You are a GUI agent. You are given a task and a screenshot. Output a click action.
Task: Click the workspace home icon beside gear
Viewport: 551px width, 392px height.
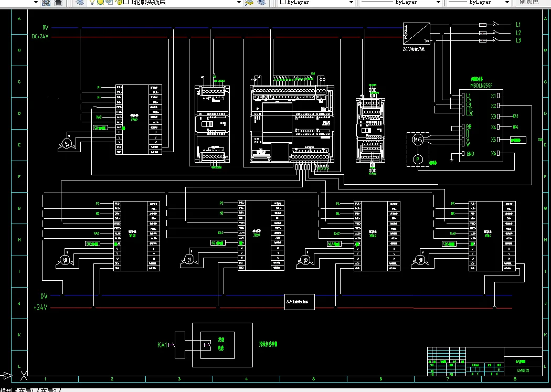click(58, 3)
